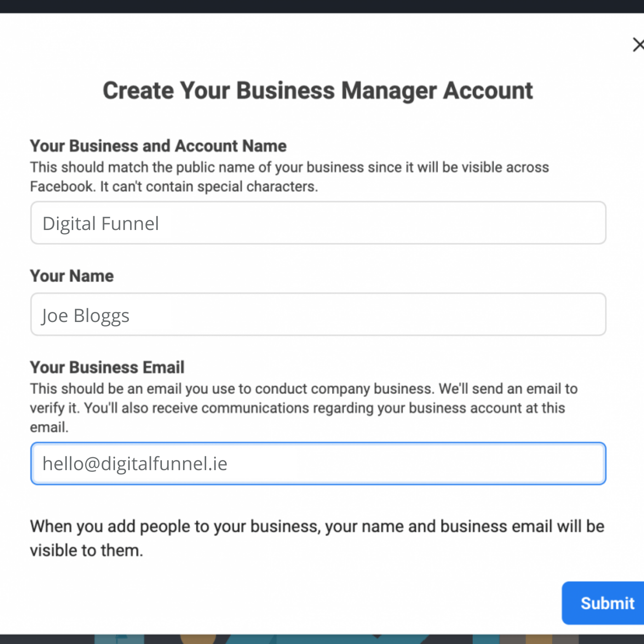Image resolution: width=644 pixels, height=644 pixels.
Task: Click the page background strip below the dialog
Action: tap(322, 639)
